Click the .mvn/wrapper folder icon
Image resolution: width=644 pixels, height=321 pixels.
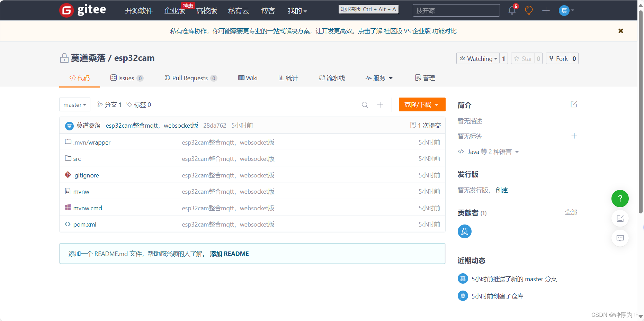[68, 141]
